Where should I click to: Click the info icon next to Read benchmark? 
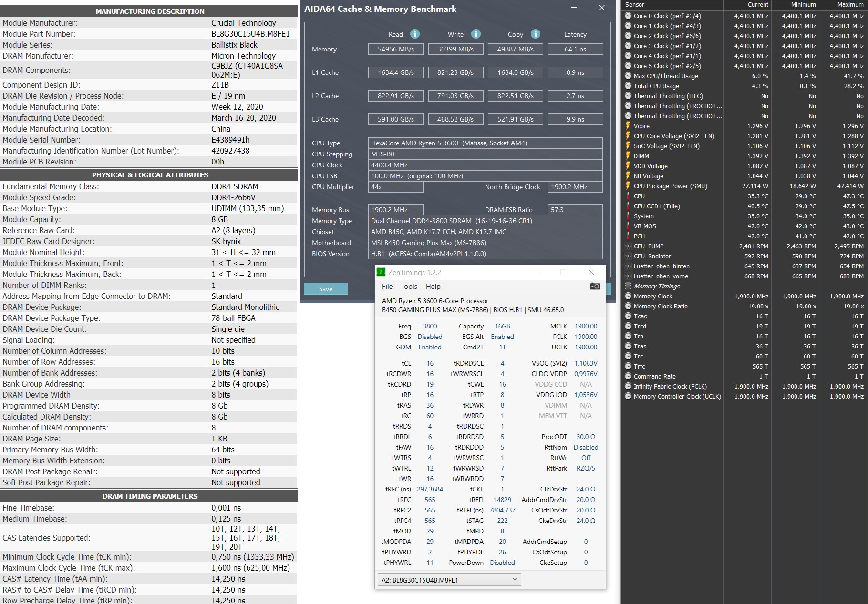tap(414, 34)
